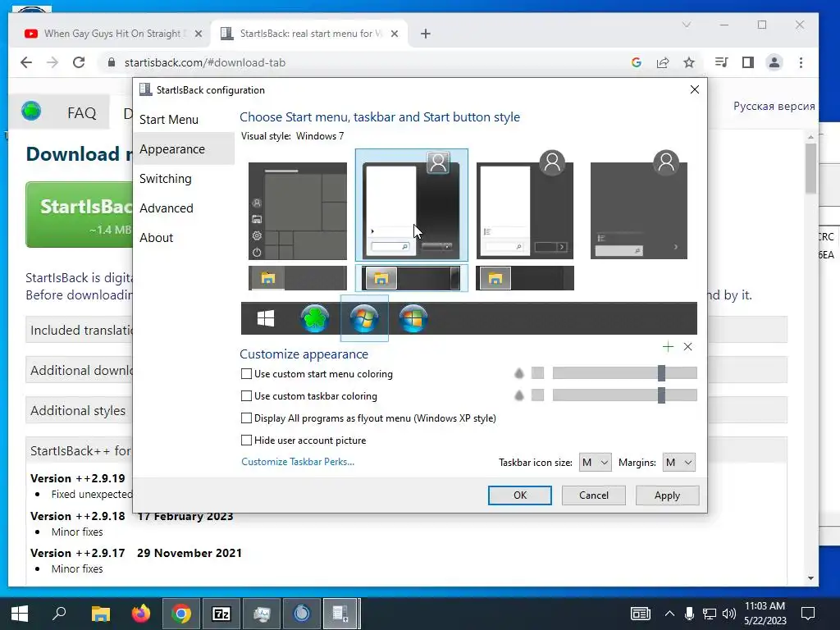
Task: Open 7-Zip from the taskbar
Action: coord(221,614)
